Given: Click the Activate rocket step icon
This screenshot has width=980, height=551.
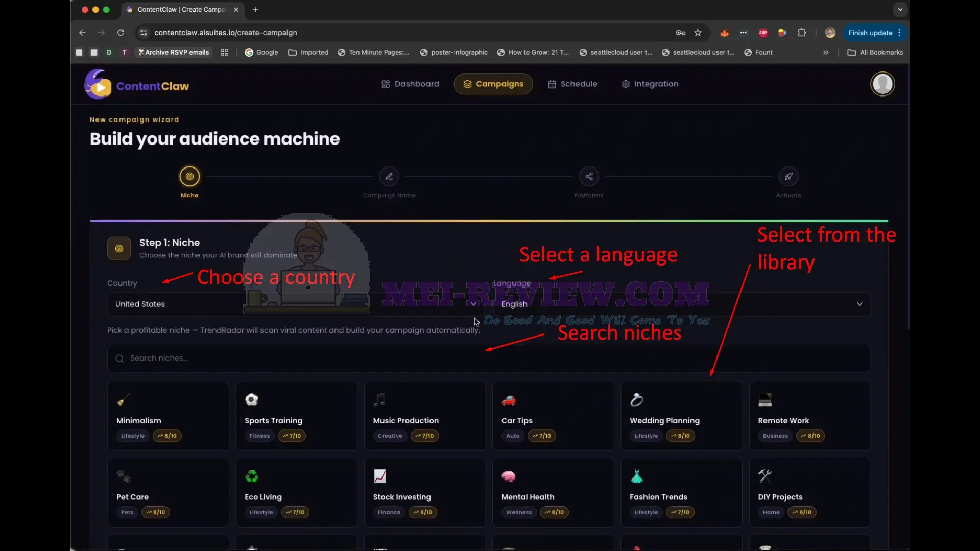Looking at the screenshot, I should (788, 176).
